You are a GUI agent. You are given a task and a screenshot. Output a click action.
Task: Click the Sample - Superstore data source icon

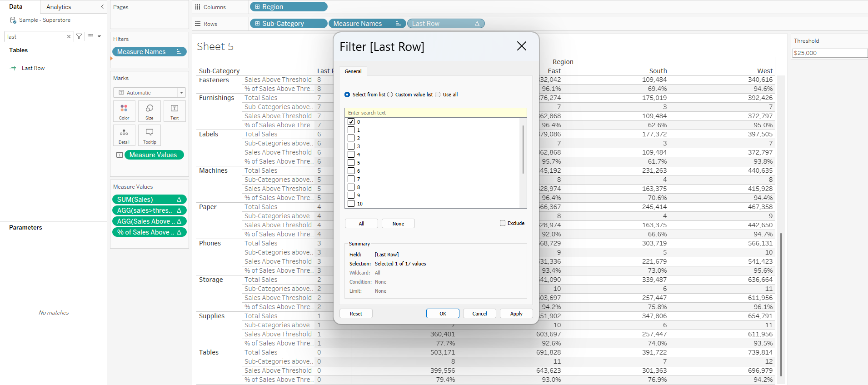13,20
